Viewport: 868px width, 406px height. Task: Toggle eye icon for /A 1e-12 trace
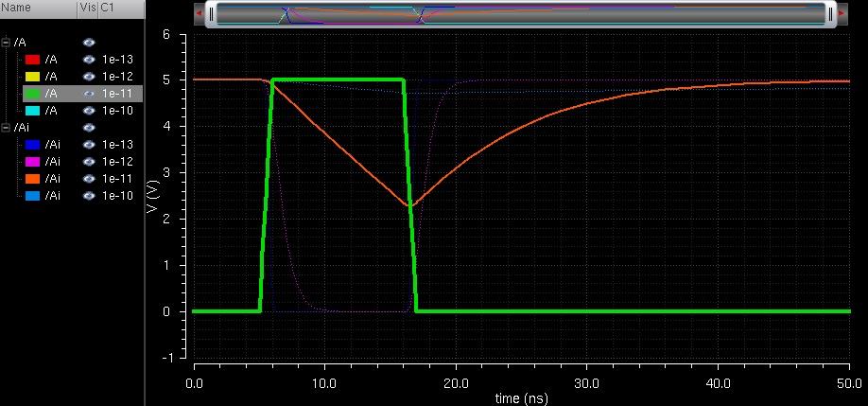[x=89, y=77]
